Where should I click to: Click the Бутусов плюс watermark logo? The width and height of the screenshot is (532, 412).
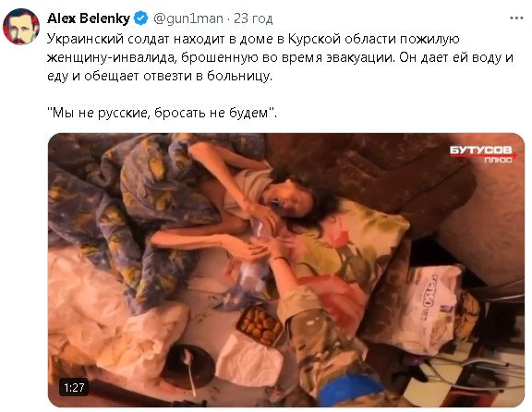coord(483,153)
